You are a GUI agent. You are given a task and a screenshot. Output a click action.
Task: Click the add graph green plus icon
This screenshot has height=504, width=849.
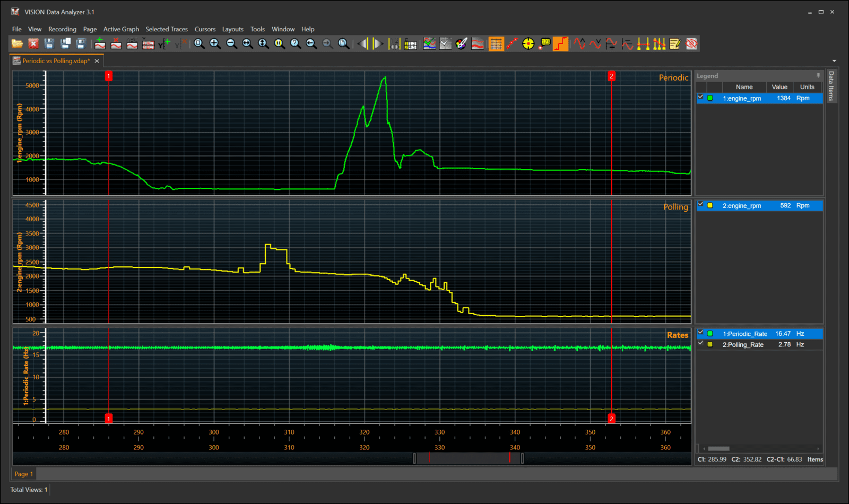(100, 44)
